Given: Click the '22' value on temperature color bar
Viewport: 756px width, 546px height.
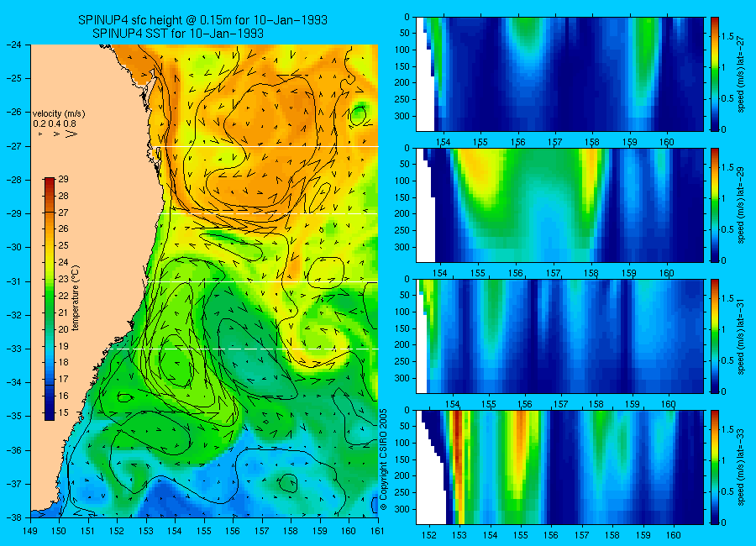Looking at the screenshot, I should pos(63,297).
